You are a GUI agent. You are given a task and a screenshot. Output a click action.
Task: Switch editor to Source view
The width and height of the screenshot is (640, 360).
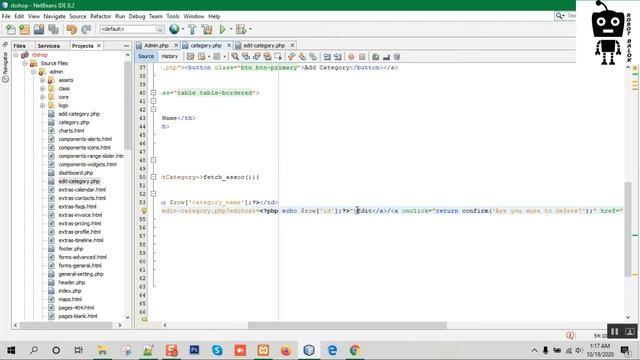pyautogui.click(x=146, y=57)
